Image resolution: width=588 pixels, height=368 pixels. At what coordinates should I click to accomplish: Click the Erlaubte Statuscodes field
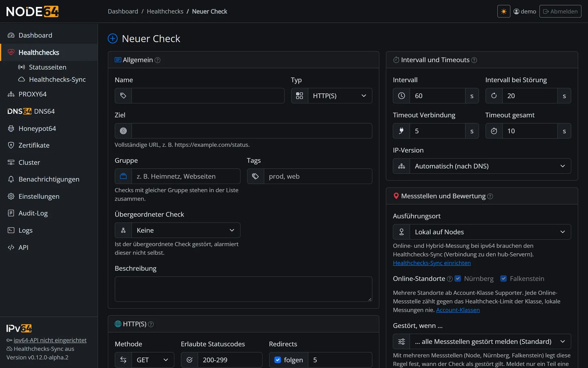[x=230, y=360]
